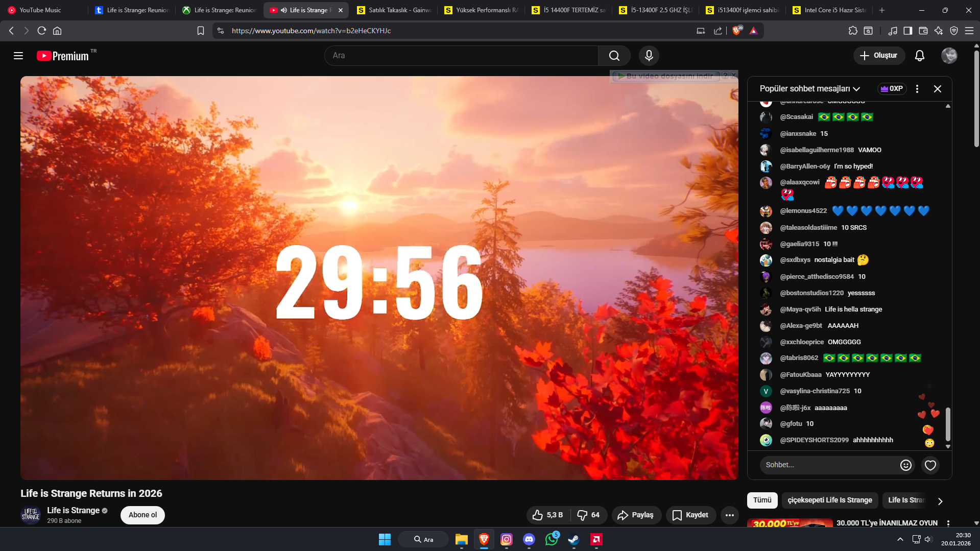Open live chat more options menu

point(917,89)
